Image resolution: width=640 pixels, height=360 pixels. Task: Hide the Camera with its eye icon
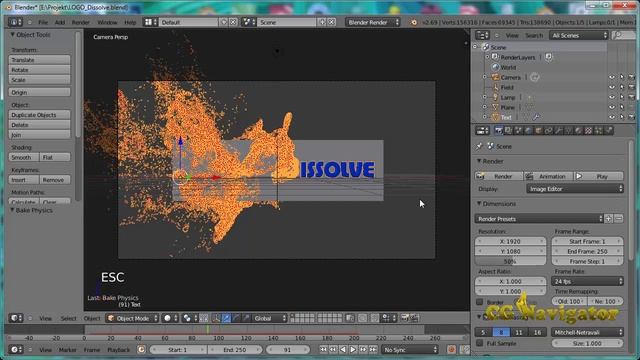coord(611,77)
